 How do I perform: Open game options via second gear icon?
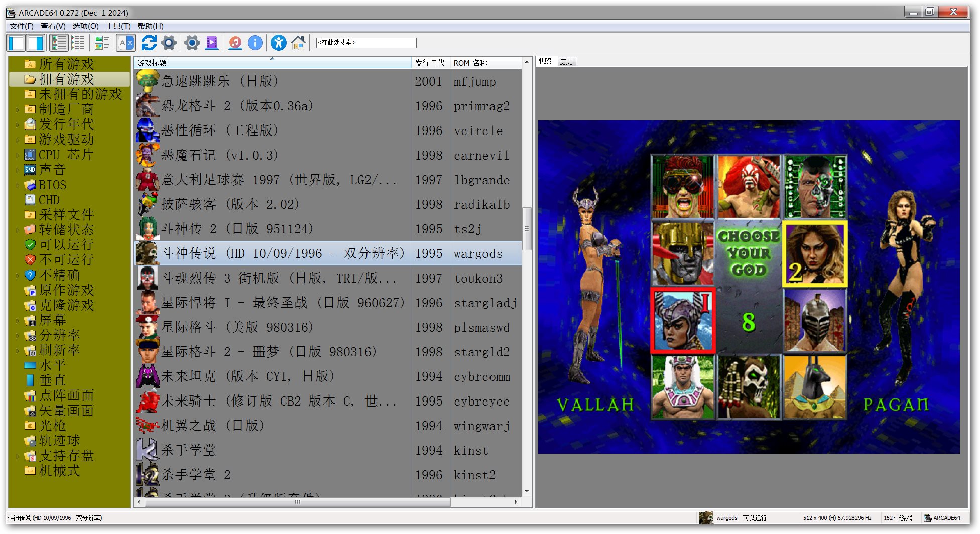192,43
